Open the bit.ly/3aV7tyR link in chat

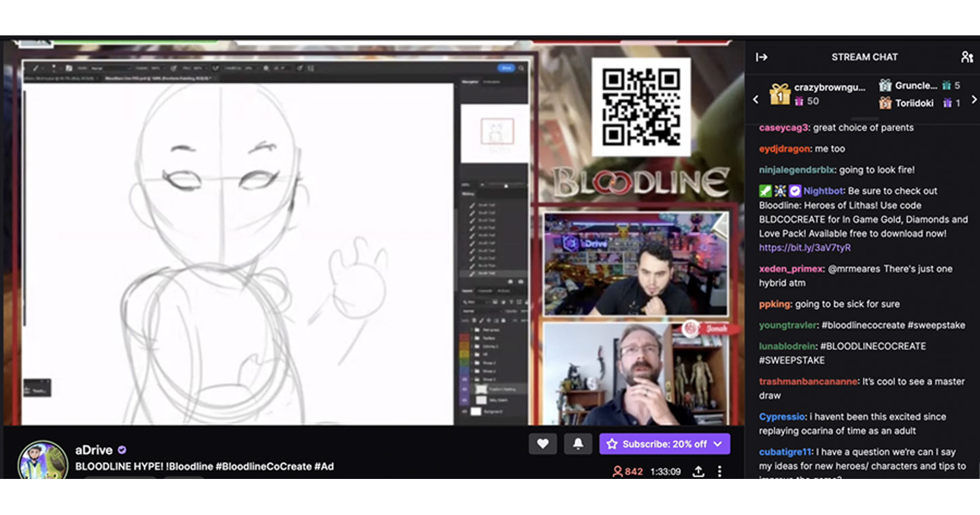(x=804, y=248)
